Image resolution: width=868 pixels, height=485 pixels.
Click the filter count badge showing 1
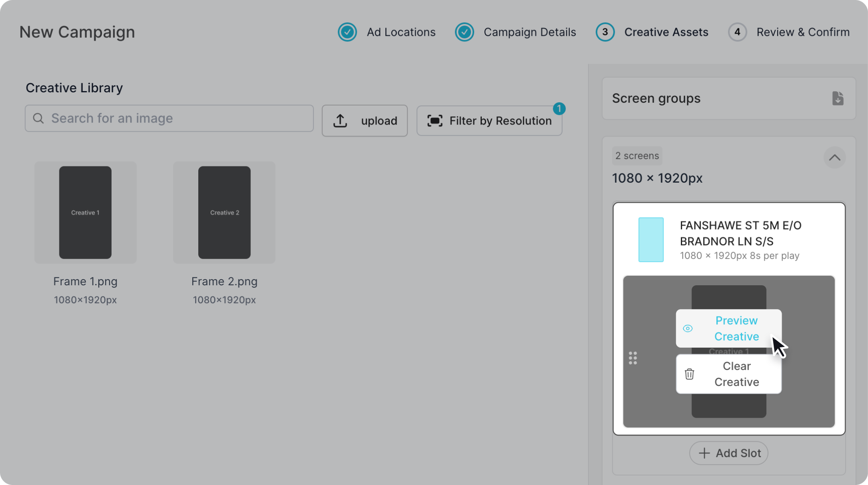(559, 109)
